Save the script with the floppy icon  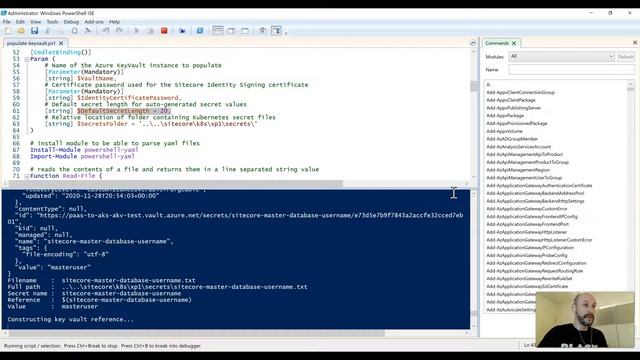(x=34, y=31)
